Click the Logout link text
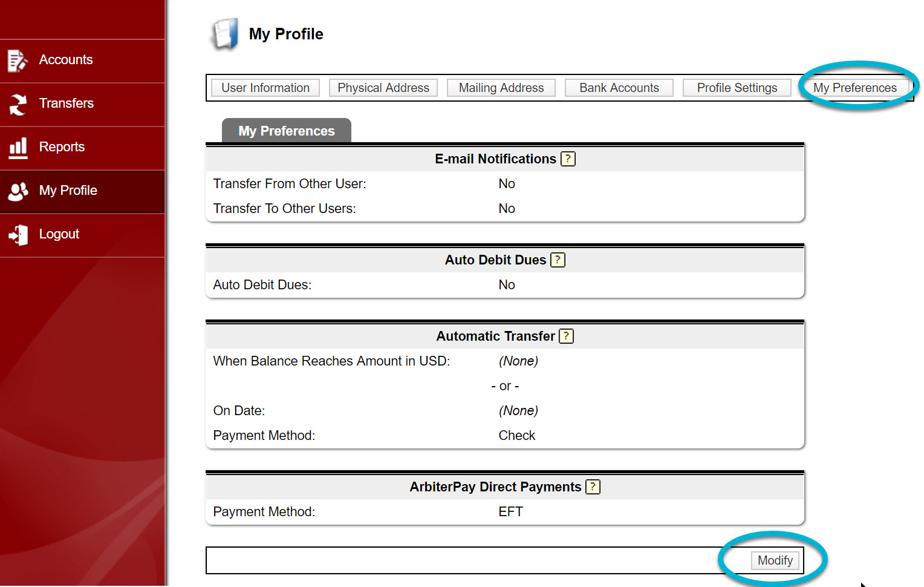The image size is (924, 587). pos(59,234)
